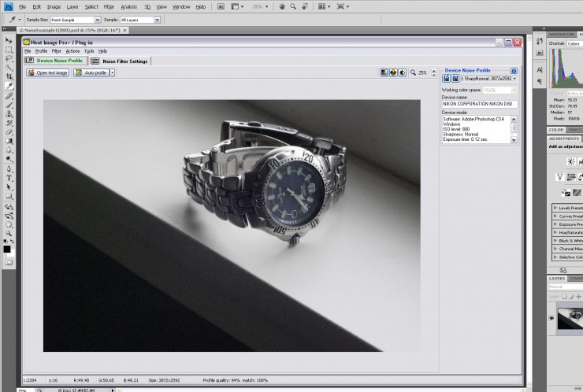Switch to Device Noise Profile tab
The width and height of the screenshot is (583, 392).
tap(55, 61)
